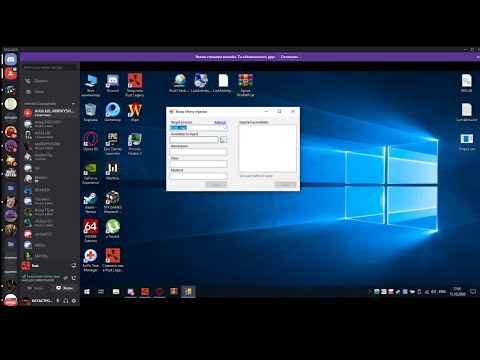
Task: Select the Steam desktop shortcut icon
Action: pos(90,203)
